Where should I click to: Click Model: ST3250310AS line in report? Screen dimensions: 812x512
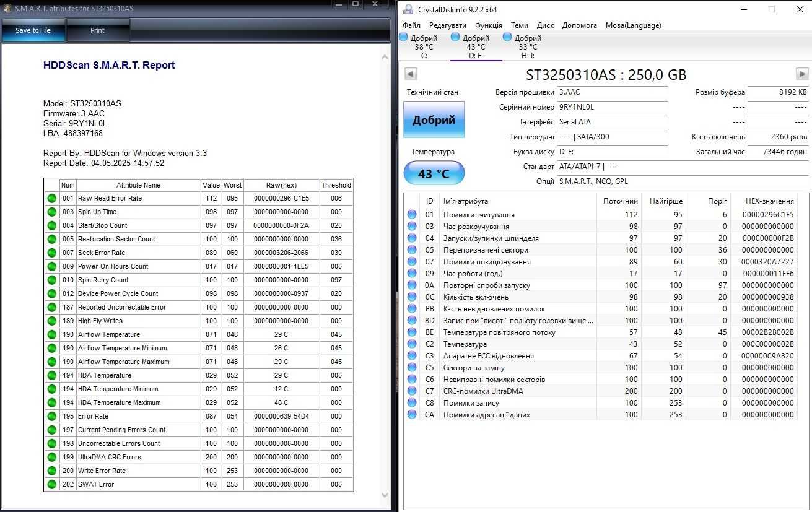pos(82,103)
